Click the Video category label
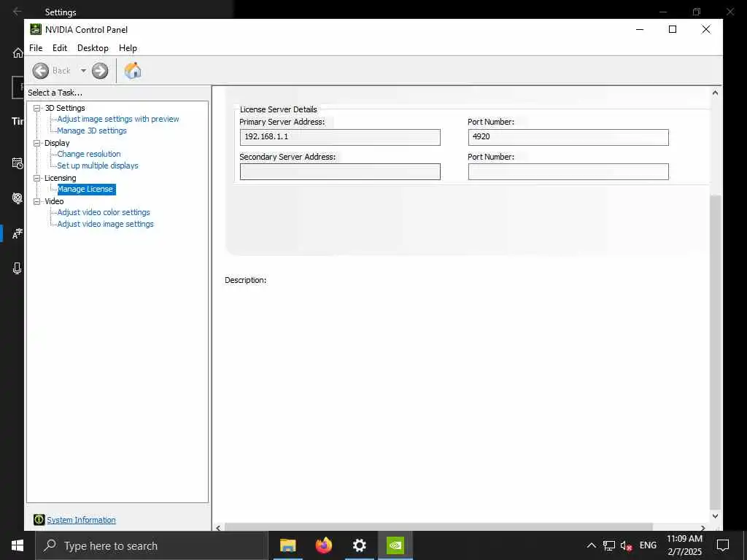 click(x=54, y=201)
